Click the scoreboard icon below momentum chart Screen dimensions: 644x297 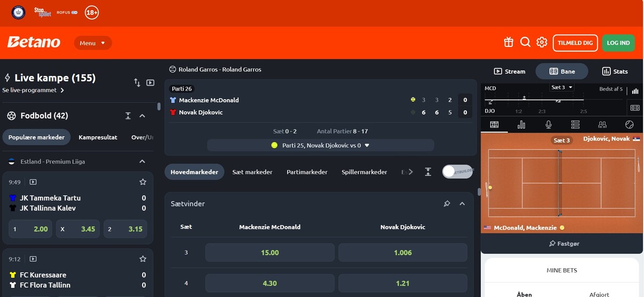635,108
